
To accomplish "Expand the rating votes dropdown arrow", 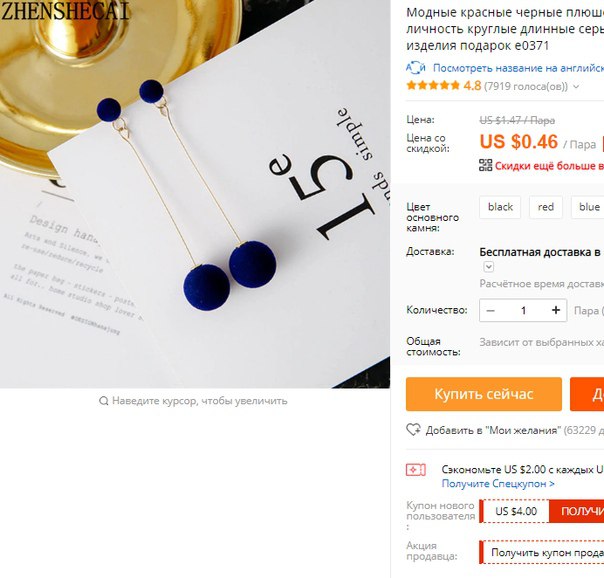I will click(576, 87).
